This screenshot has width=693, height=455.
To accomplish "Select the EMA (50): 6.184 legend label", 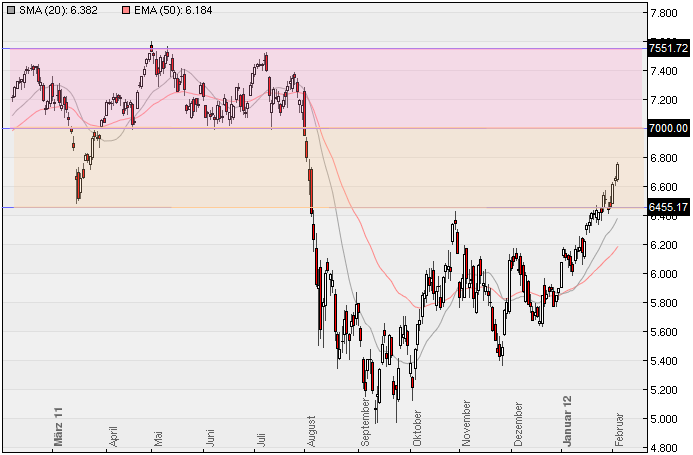I will (x=173, y=10).
